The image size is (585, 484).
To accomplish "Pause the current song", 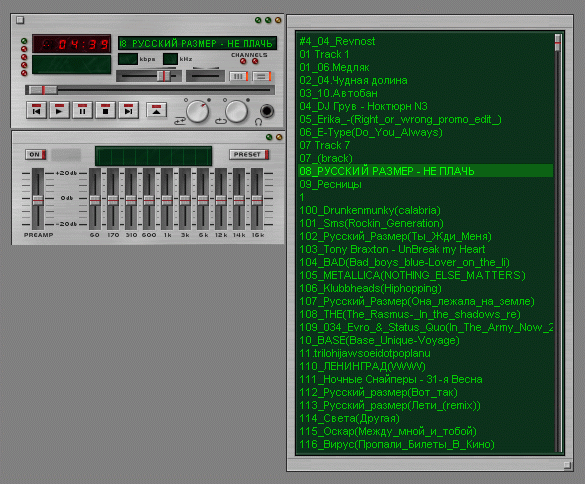I will (x=82, y=110).
